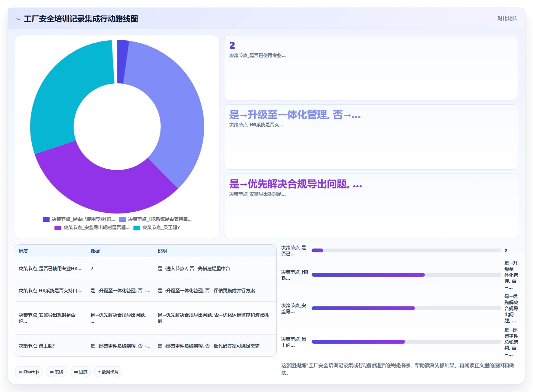Click the progress value 是→部署事件总线架构, 否→...
Viewport: 533px width, 392px height.
511,342
